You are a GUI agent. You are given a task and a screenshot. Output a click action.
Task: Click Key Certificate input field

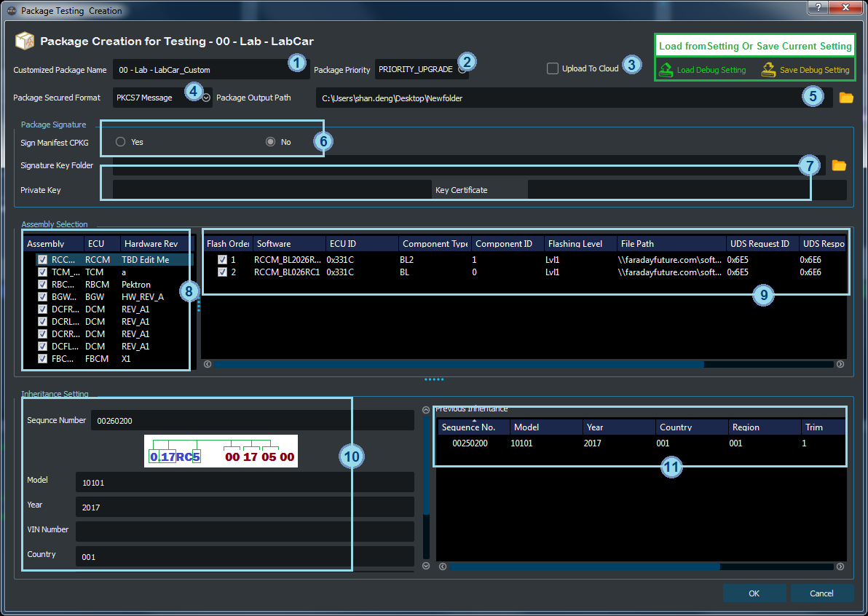[x=687, y=190]
